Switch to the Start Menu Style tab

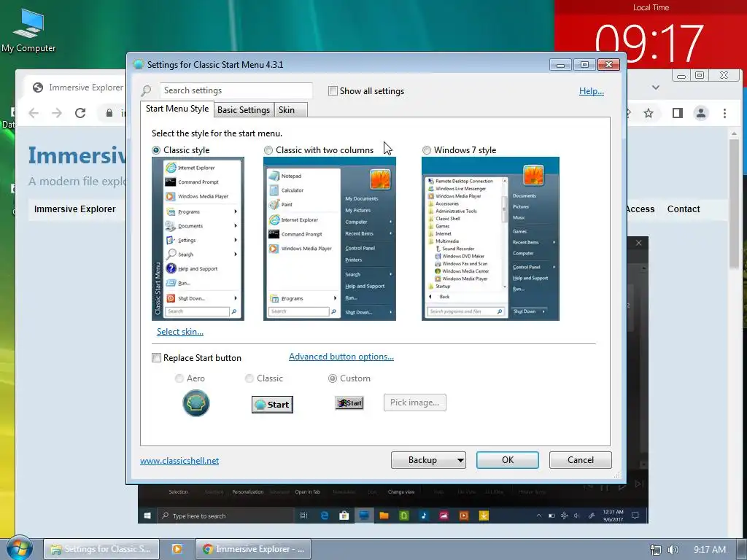click(x=177, y=109)
